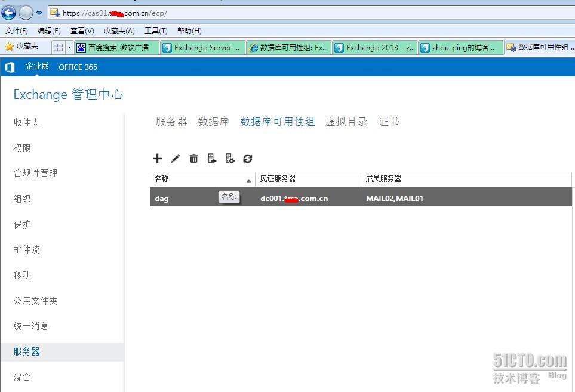Open 公用文件夹 in the left navigation
The image size is (575, 392).
[36, 301]
